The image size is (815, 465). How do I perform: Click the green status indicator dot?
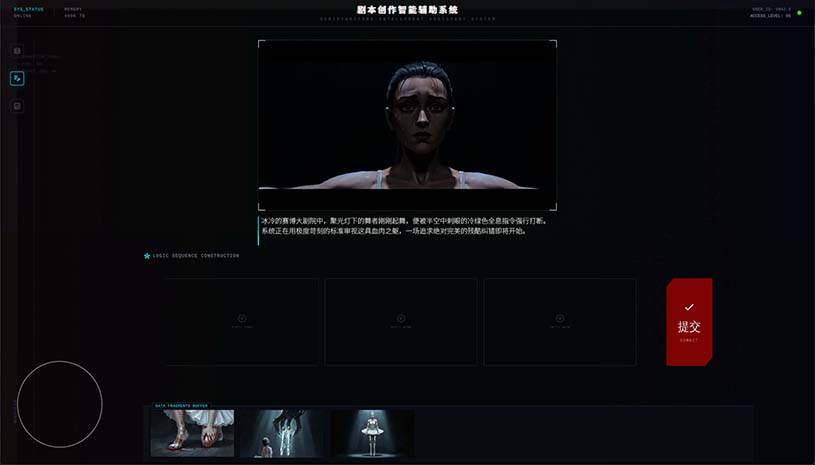799,13
